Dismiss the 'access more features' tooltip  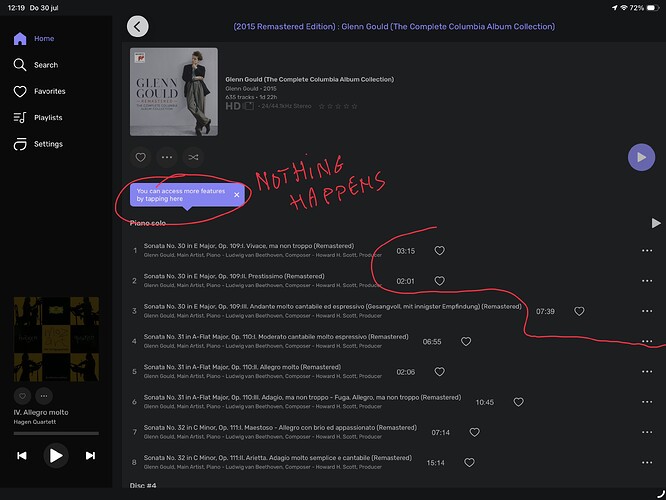click(x=237, y=195)
